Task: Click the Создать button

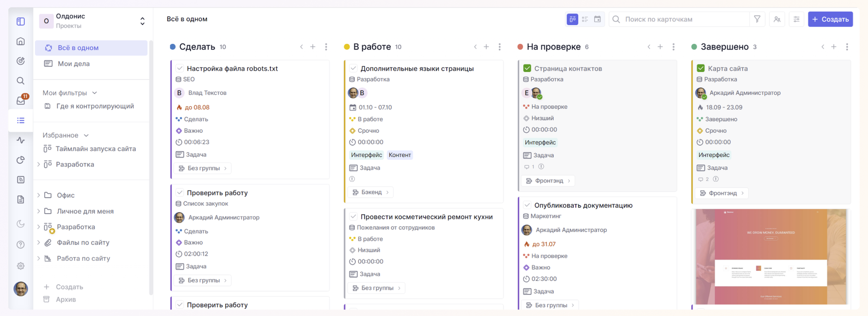Action: [830, 19]
